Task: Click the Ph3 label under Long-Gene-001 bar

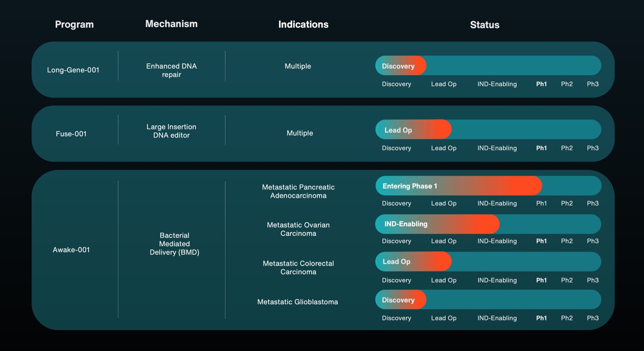Action: [x=593, y=84]
